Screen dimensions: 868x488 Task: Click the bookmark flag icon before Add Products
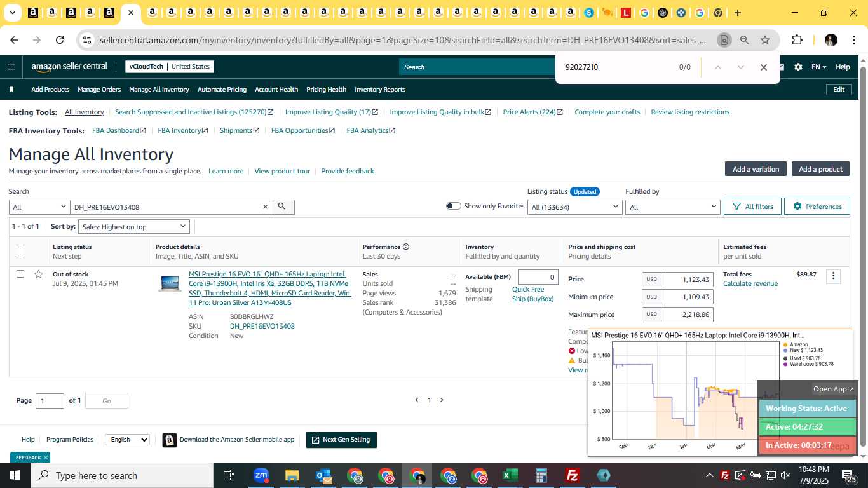[11, 90]
